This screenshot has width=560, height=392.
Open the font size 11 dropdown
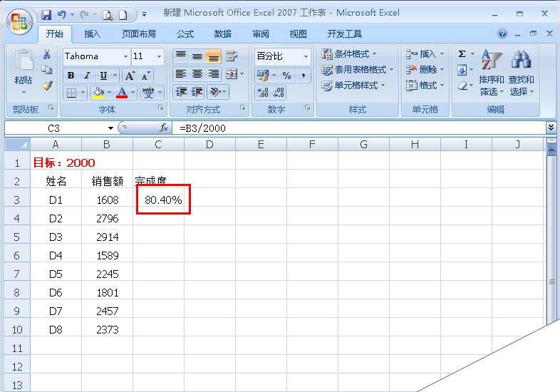[159, 56]
